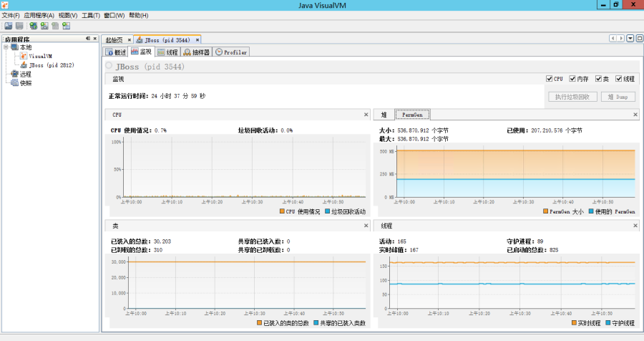644x341 pixels.
Task: Click the 本地 computer icon in tree
Action: tap(14, 47)
